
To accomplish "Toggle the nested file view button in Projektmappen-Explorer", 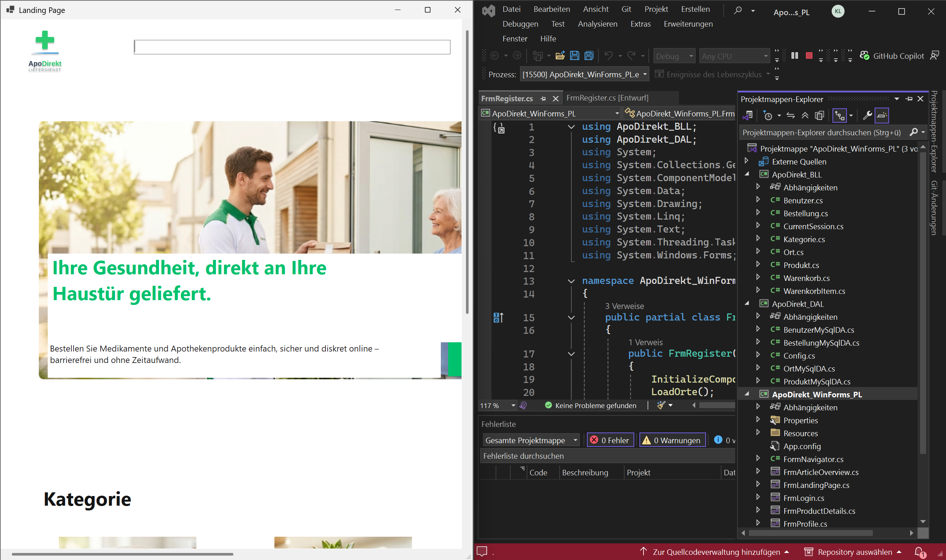I will (839, 115).
